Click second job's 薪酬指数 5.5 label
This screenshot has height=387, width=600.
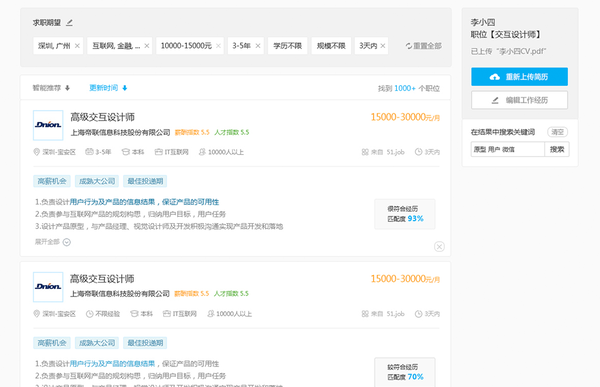tap(192, 294)
